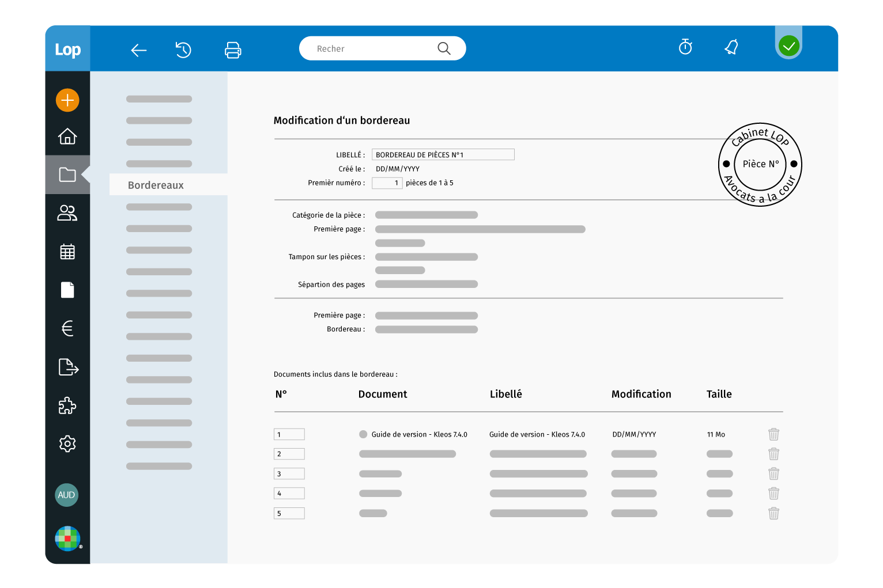Click the green checkmark validate button
883x588 pixels.
(x=788, y=45)
